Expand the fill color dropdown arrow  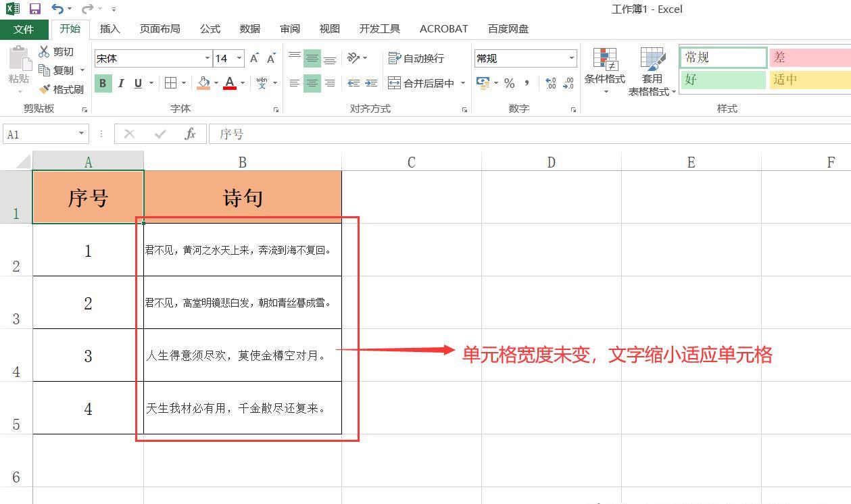click(216, 83)
